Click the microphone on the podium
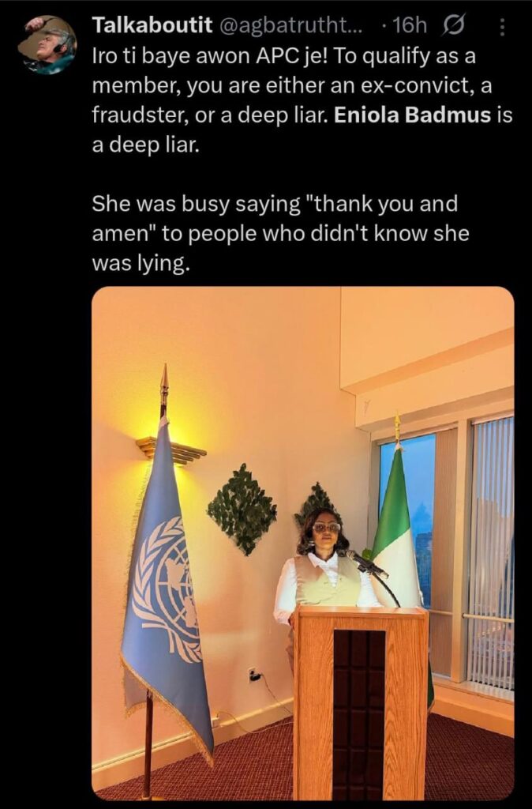The width and height of the screenshot is (532, 809). pyautogui.click(x=367, y=563)
